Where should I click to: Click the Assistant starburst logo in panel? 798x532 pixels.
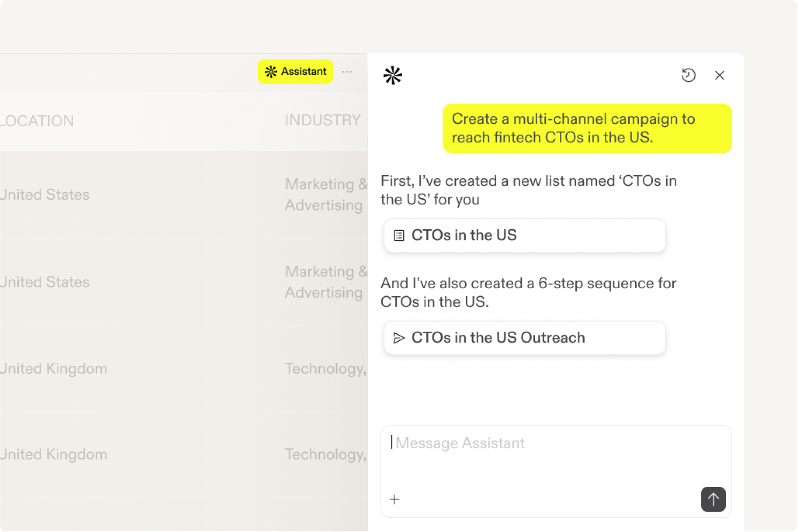click(x=393, y=75)
